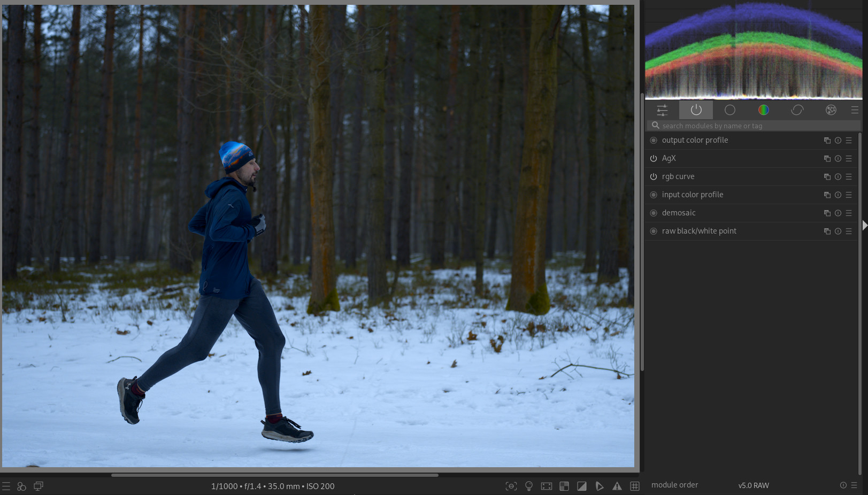Toggle focus peaking mode

511,486
